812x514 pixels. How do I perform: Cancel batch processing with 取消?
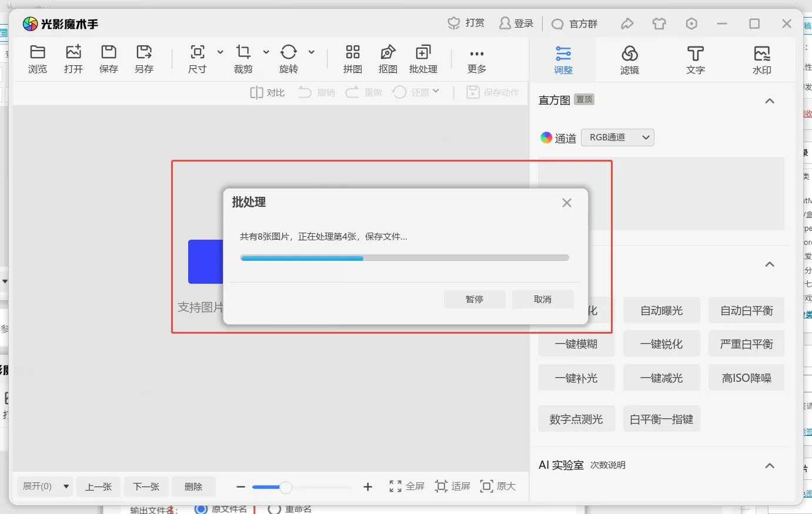coord(543,300)
